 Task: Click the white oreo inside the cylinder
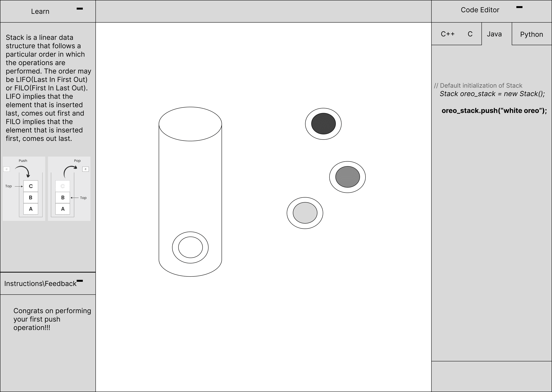point(190,247)
